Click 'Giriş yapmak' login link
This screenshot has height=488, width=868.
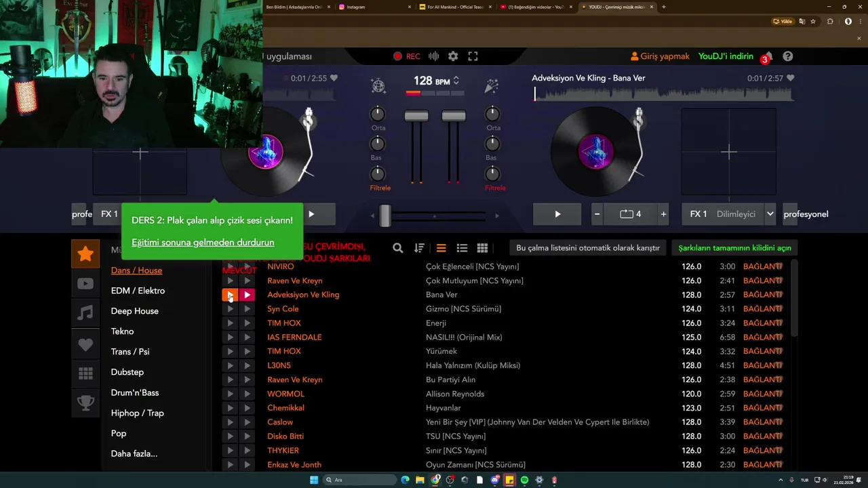pos(660,56)
